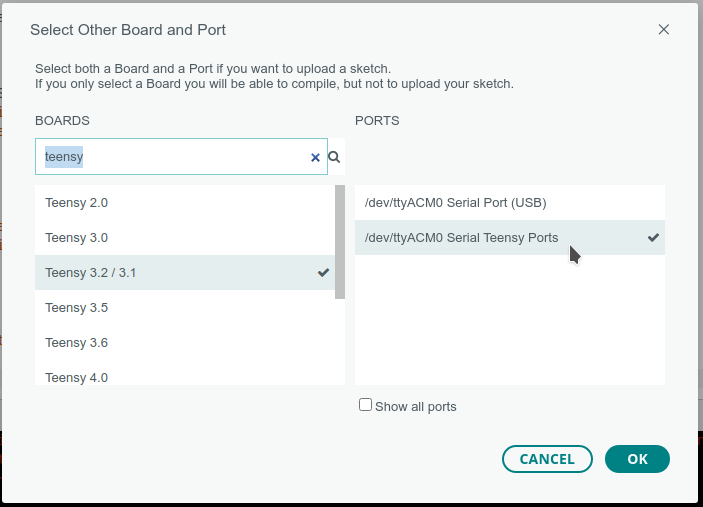Click the CANCEL button
The height and width of the screenshot is (507, 703).
point(547,459)
